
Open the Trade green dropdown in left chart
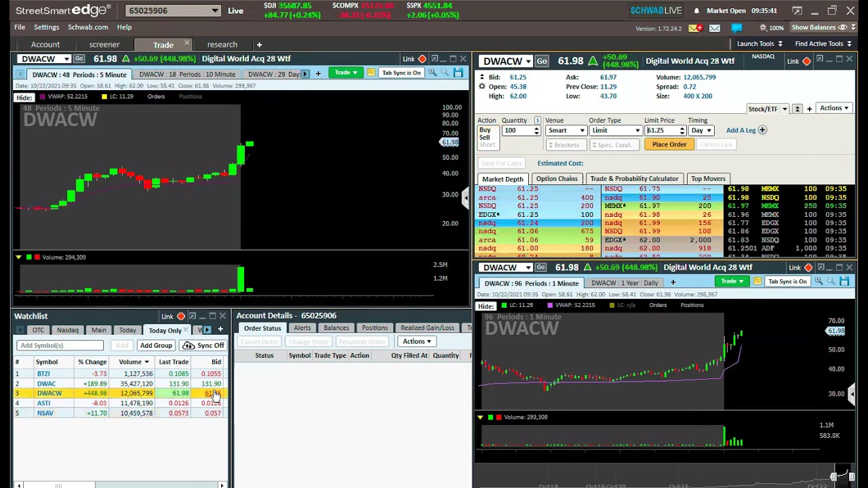point(345,73)
